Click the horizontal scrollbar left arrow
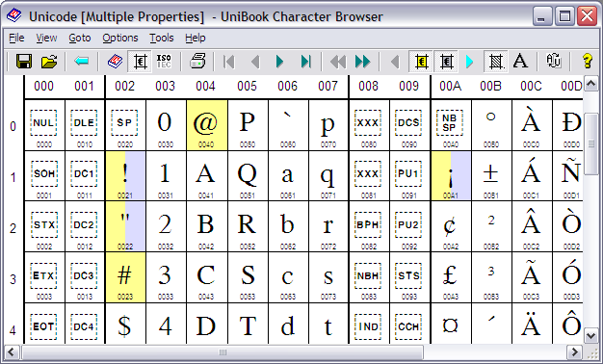Viewport: 603px width, 364px height. pos(12,351)
